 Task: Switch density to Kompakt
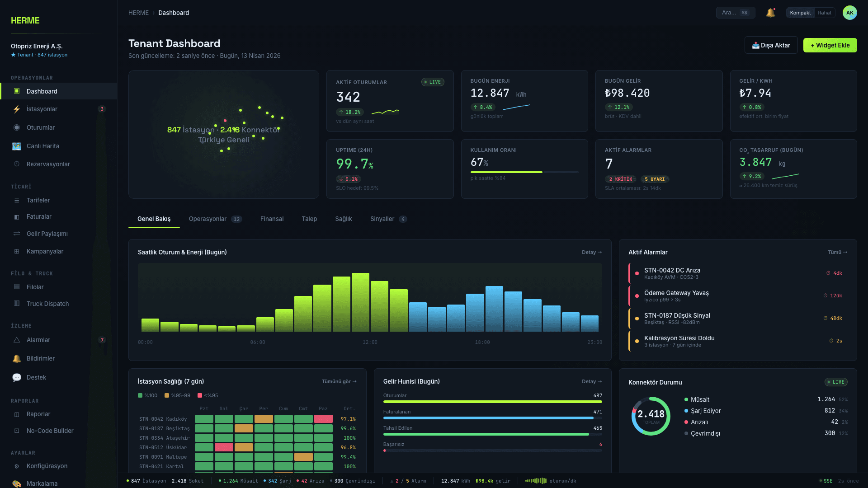(x=800, y=13)
